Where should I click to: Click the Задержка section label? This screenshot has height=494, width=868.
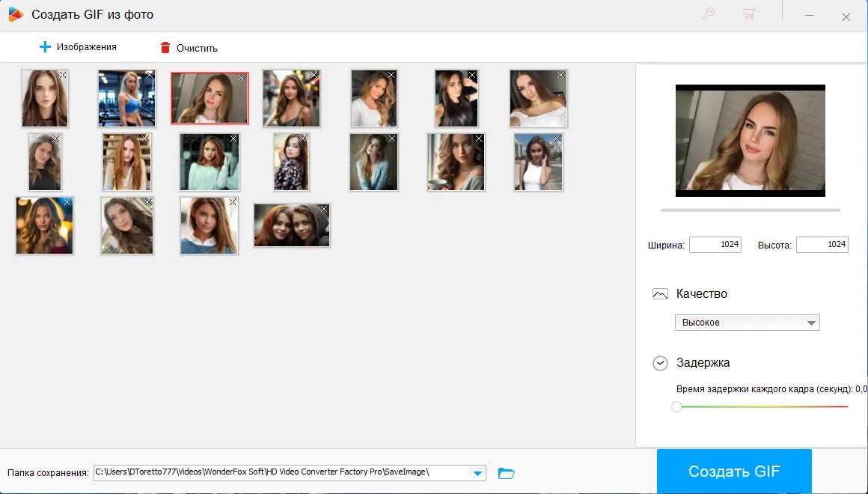pyautogui.click(x=703, y=363)
